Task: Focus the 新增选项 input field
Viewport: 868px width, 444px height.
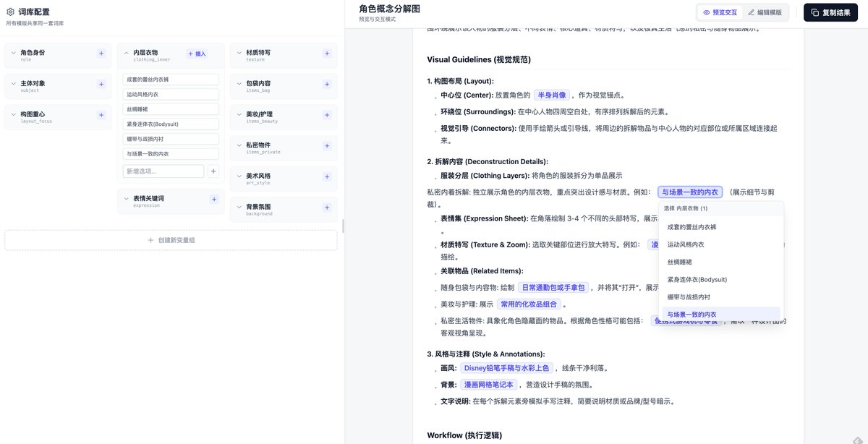Action: pos(163,171)
